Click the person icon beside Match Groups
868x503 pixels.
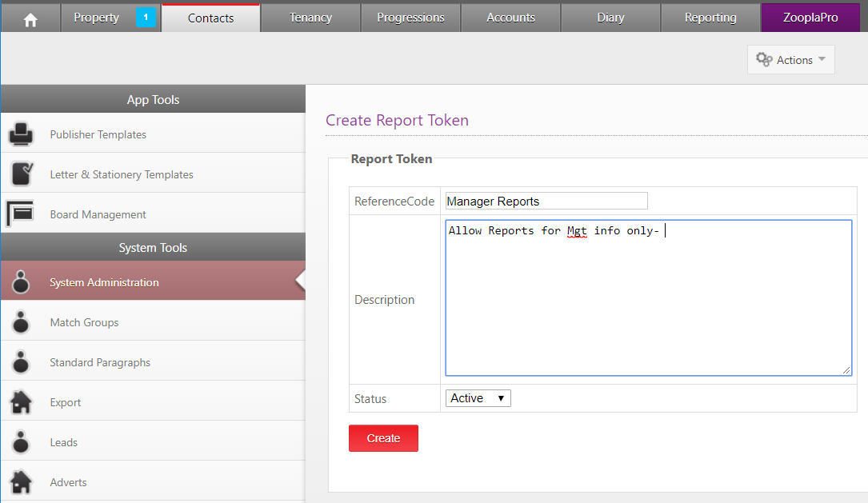pyautogui.click(x=21, y=322)
